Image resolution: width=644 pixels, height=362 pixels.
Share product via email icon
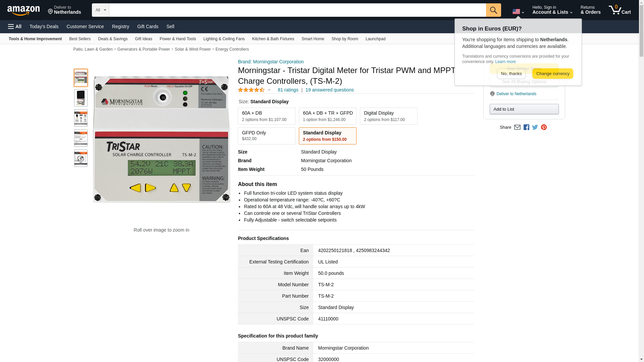[517, 127]
